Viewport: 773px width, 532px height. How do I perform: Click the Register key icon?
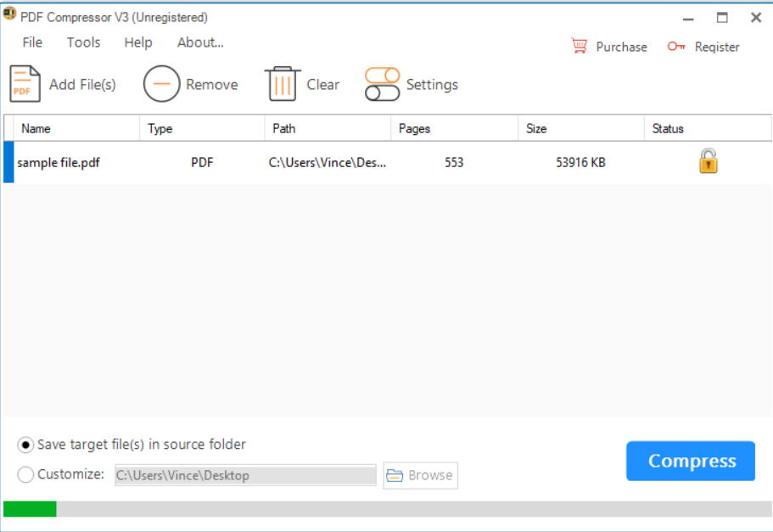[676, 47]
